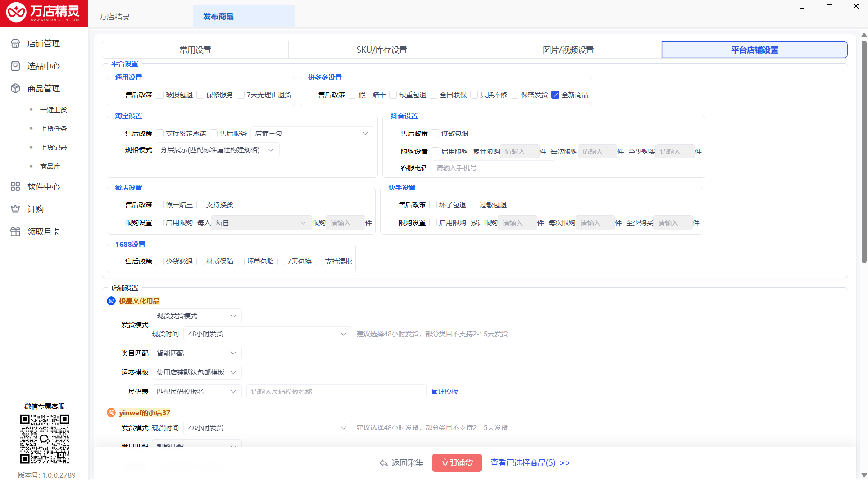Image resolution: width=868 pixels, height=480 pixels.
Task: Click the 订购 crown icon
Action: 15,209
